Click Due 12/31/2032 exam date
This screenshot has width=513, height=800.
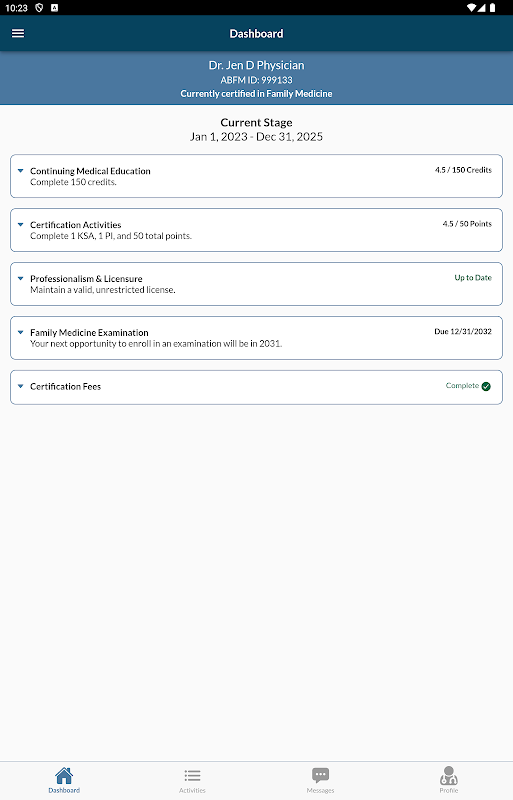point(462,331)
